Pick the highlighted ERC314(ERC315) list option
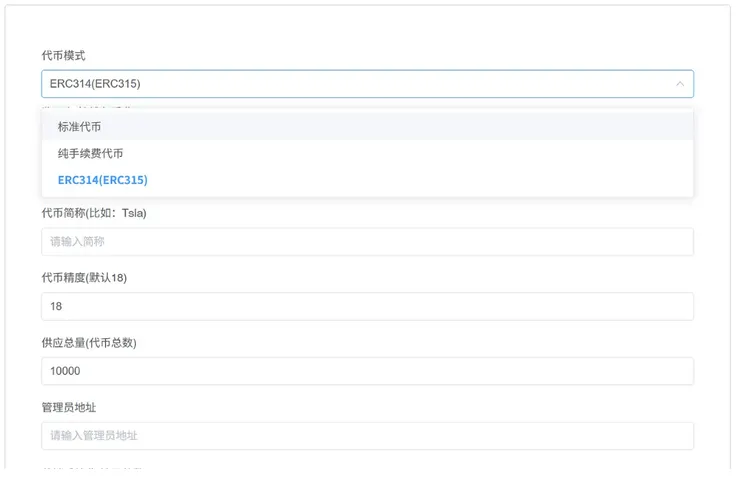The width and height of the screenshot is (740, 477). pyautogui.click(x=102, y=180)
